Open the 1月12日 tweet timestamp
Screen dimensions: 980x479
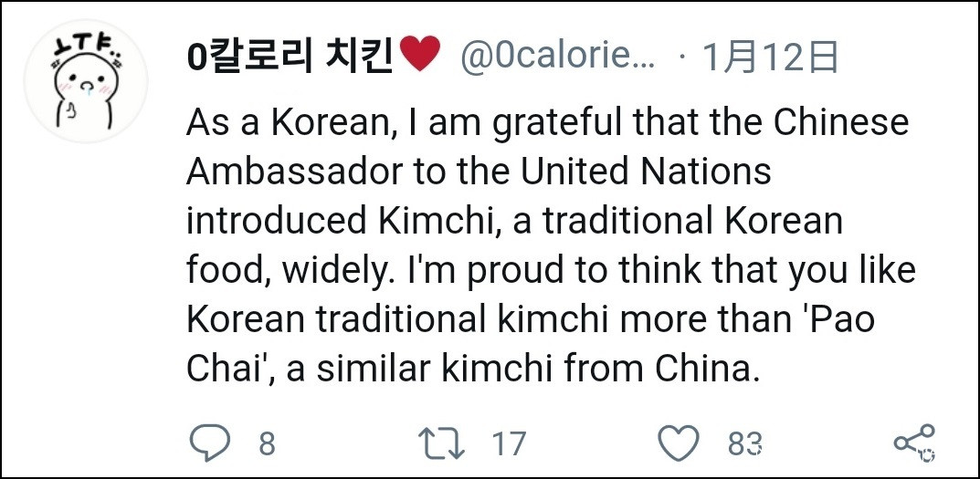(x=770, y=57)
